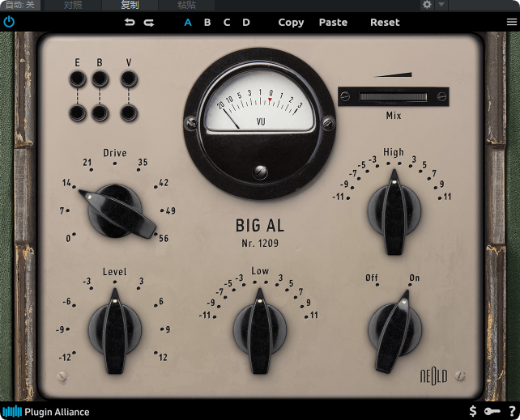Click the lower E patch jack
This screenshot has height=420, width=520.
coord(77,112)
